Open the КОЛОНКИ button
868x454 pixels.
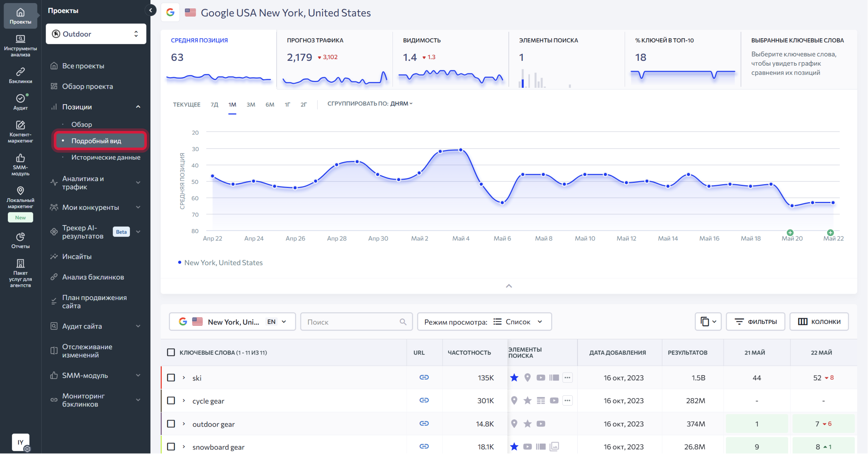819,322
